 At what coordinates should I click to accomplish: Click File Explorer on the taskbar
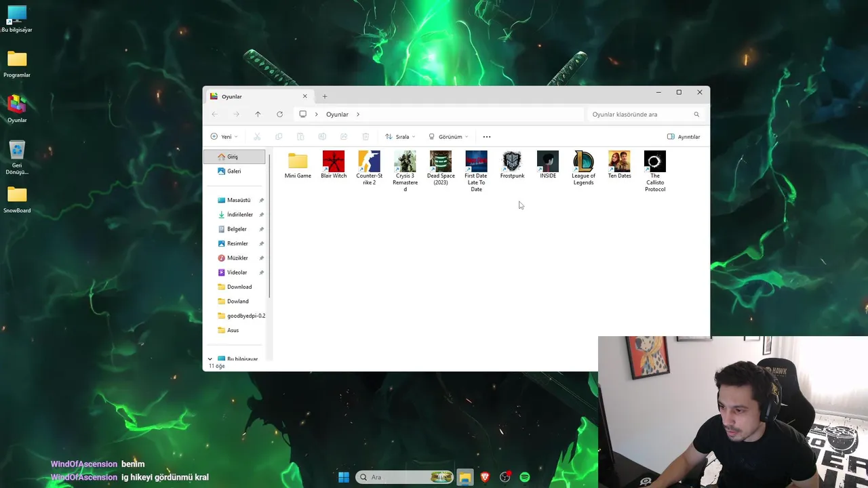(465, 477)
